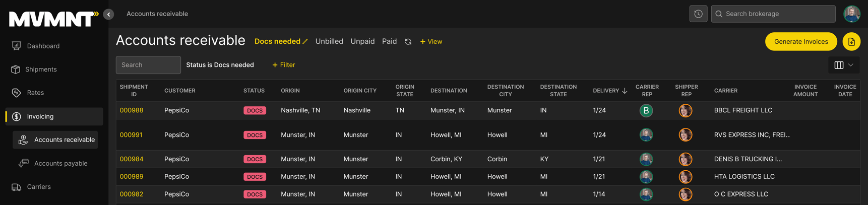Click the yellow document export icon

[851, 42]
